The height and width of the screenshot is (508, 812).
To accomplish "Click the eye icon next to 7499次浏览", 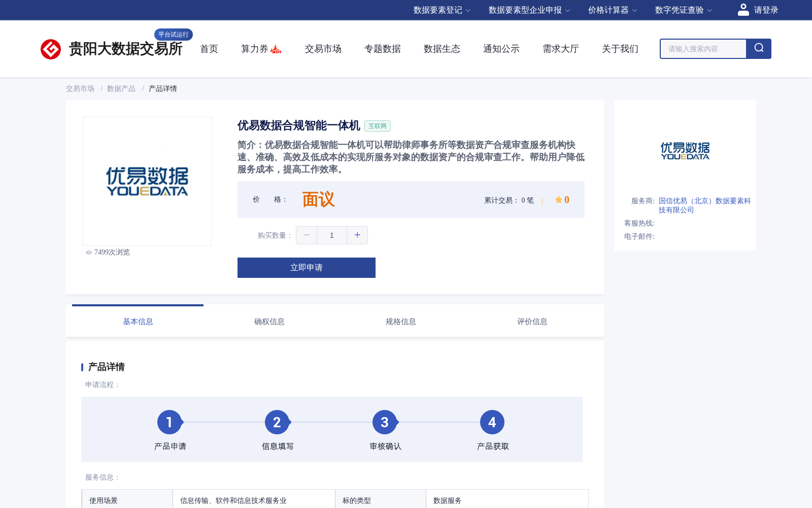I will (89, 252).
